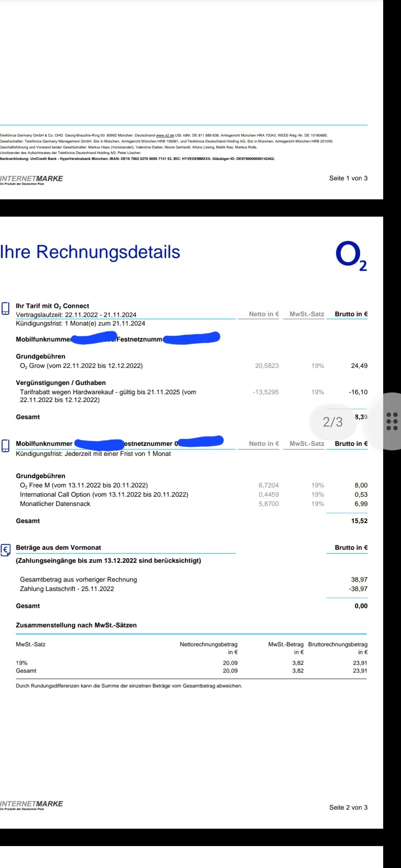The width and height of the screenshot is (401, 868).
Task: Select the total 0,00
Action: 361,606
